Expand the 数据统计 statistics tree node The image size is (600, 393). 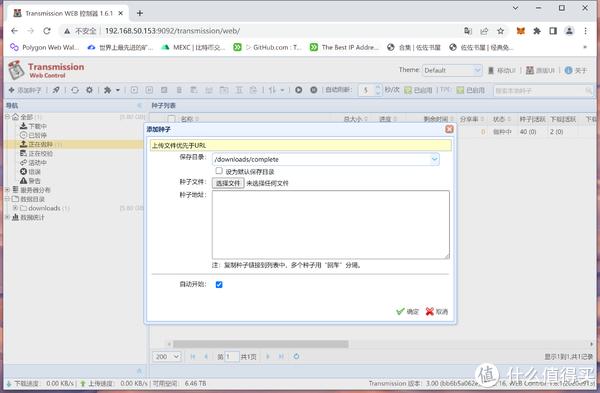click(x=7, y=217)
